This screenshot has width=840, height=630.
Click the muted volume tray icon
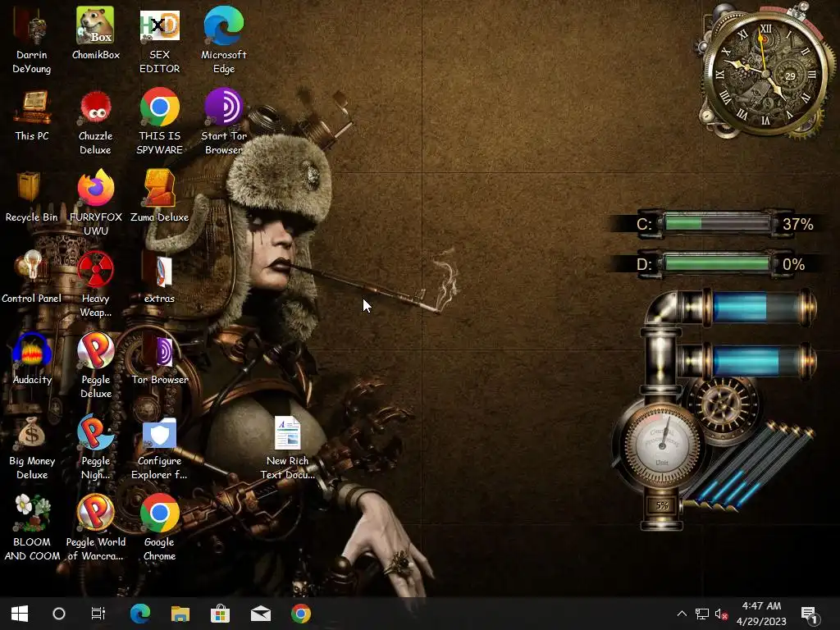tap(721, 614)
